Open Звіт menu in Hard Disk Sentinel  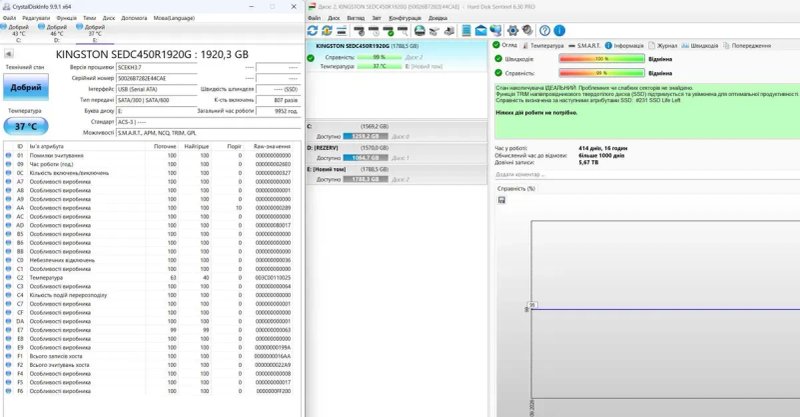click(x=377, y=18)
